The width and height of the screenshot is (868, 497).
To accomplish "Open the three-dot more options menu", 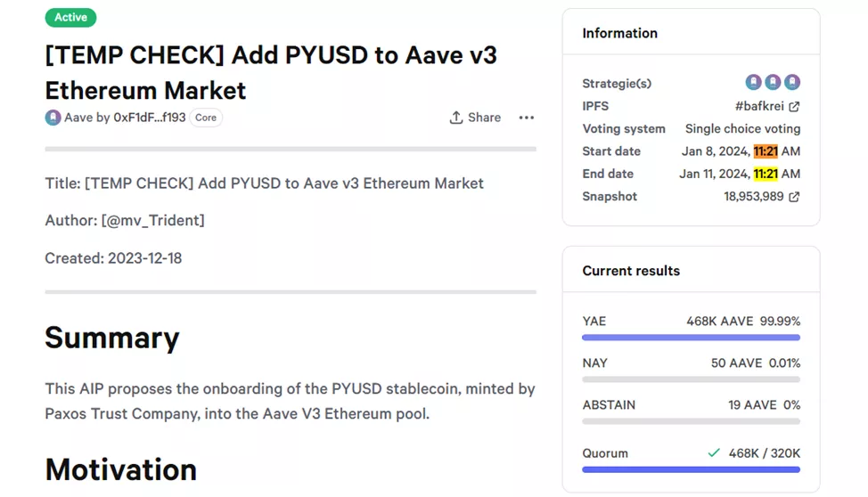I will [527, 118].
